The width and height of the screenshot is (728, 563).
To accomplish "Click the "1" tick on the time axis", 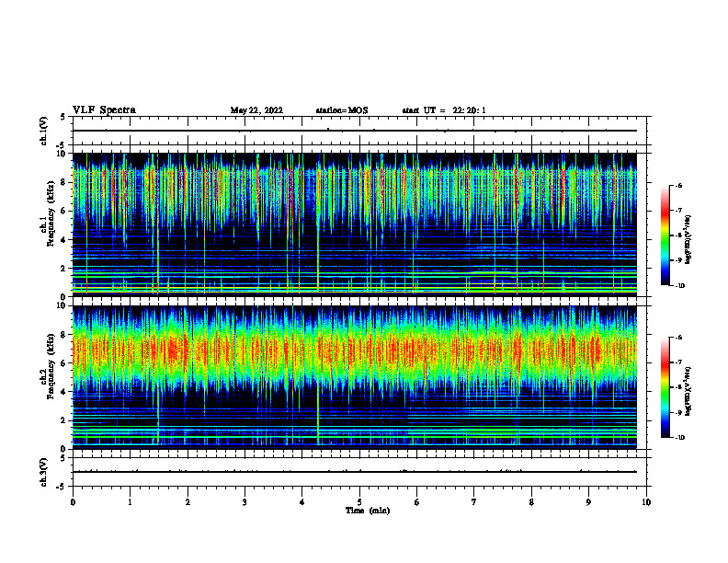I will (x=131, y=502).
